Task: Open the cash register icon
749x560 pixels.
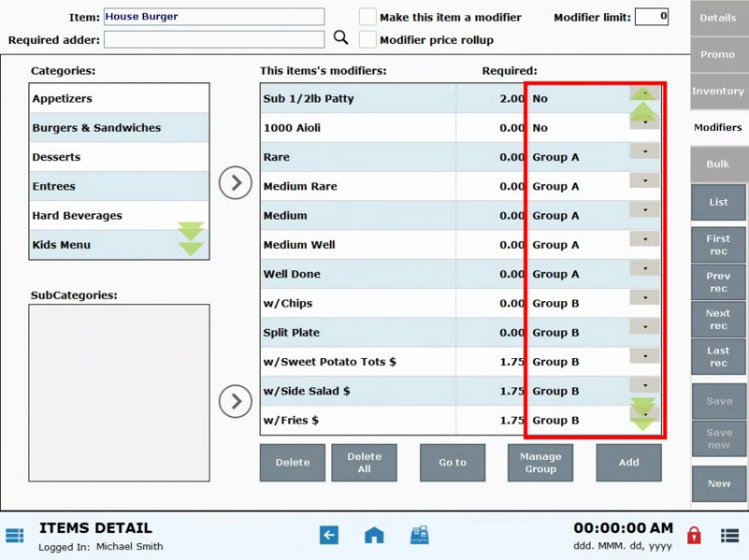Action: (419, 536)
